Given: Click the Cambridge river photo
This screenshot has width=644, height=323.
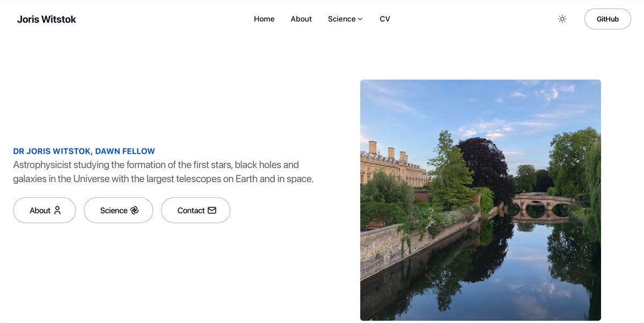Looking at the screenshot, I should click(x=480, y=200).
